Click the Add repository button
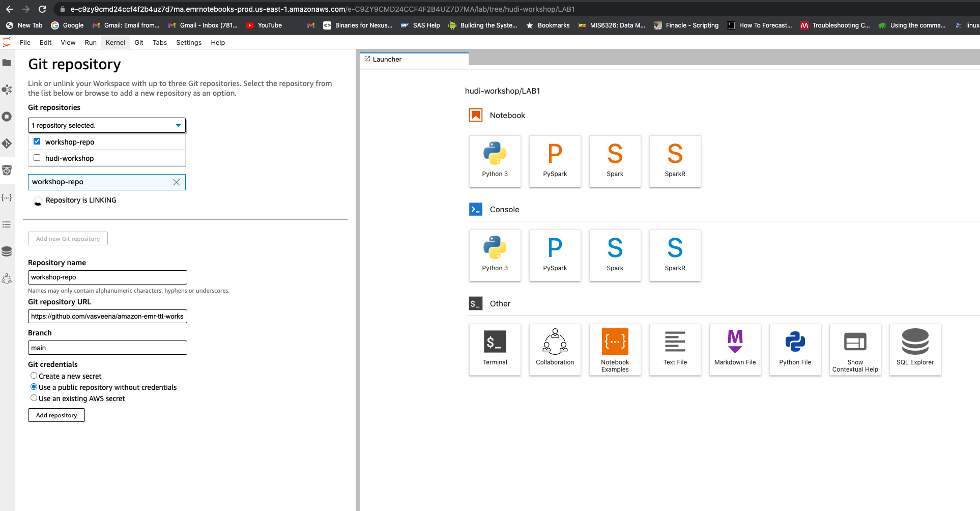The height and width of the screenshot is (511, 980). point(56,415)
